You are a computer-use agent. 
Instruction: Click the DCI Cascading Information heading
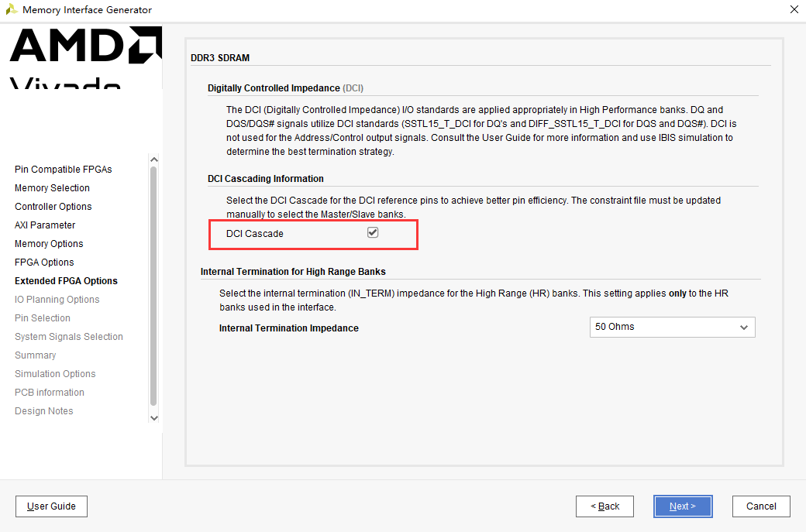(266, 179)
